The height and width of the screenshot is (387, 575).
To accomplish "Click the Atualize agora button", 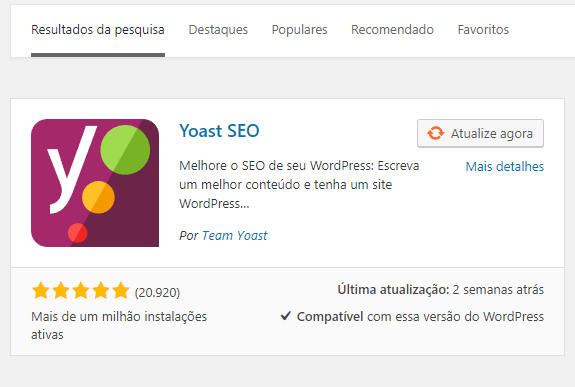I will tap(480, 134).
